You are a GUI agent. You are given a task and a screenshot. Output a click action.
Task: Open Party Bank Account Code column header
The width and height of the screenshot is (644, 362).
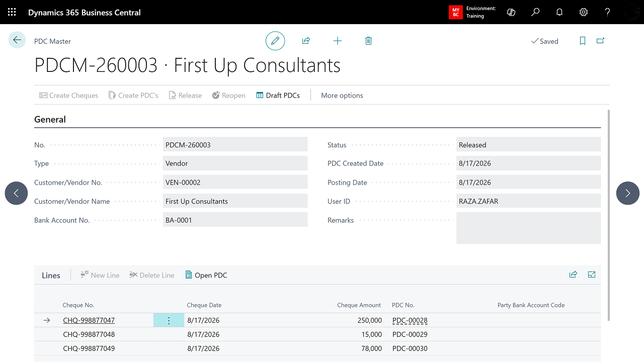(x=531, y=305)
